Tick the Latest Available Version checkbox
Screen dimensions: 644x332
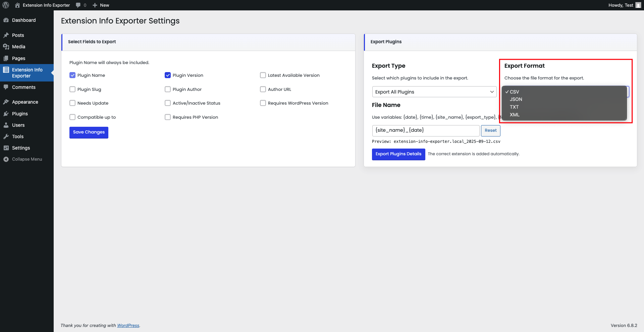tap(263, 75)
